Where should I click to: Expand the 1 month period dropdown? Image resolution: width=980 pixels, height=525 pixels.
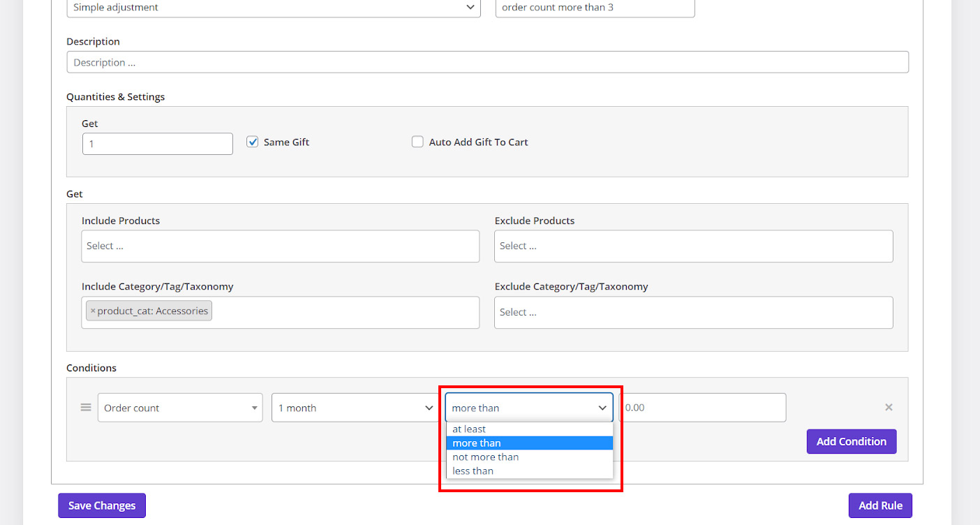355,408
